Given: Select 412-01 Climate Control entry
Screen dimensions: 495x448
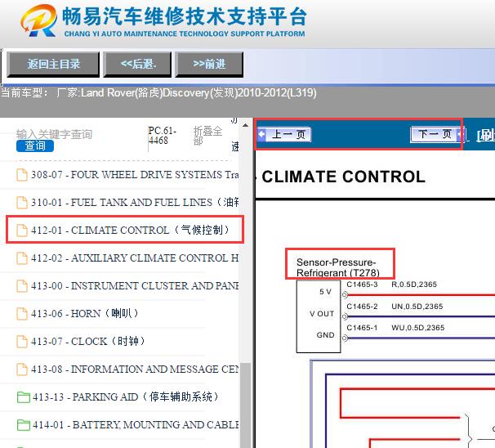Looking at the screenshot, I should [x=130, y=230].
